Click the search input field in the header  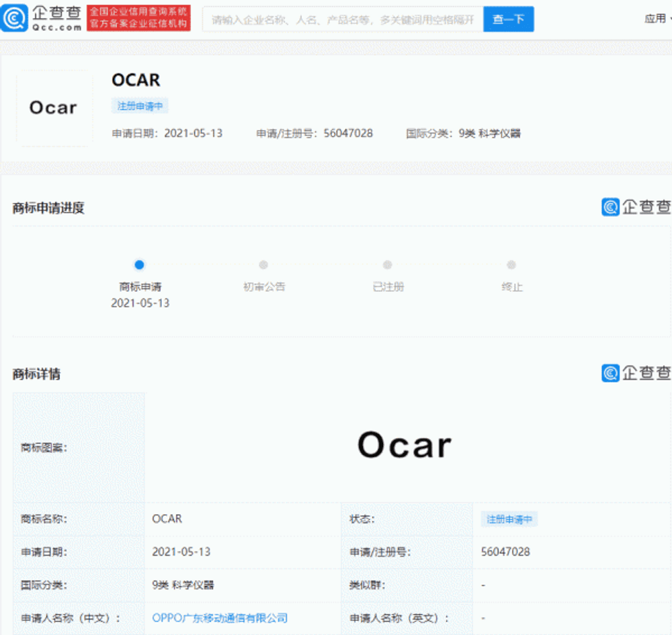tap(343, 19)
